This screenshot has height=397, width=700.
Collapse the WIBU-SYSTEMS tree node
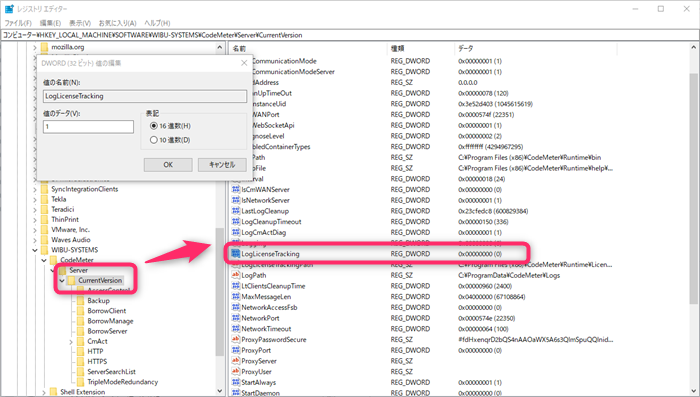35,250
